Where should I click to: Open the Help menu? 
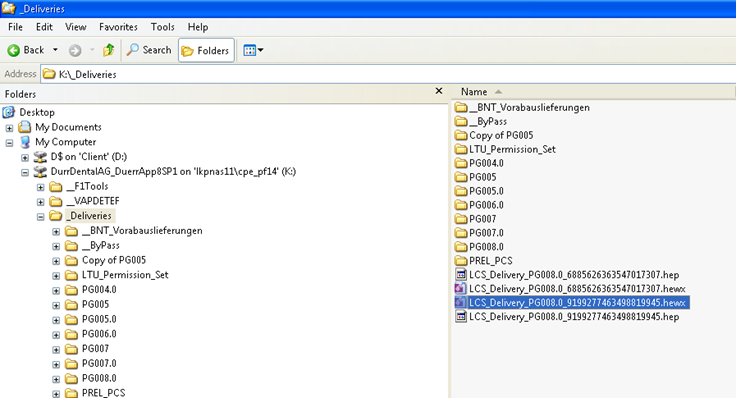[x=198, y=27]
